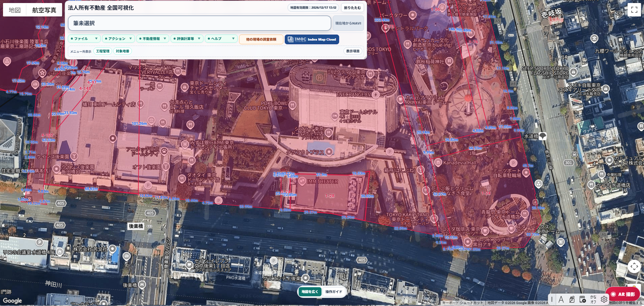Open the 操作ガイド operation guide
The width and height of the screenshot is (644, 306).
(x=334, y=292)
